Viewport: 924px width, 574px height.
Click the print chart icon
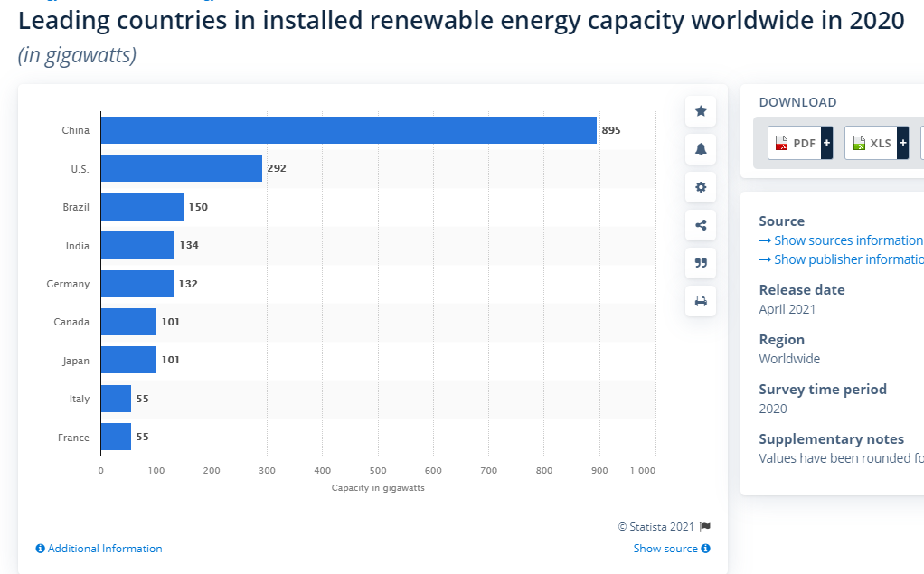point(701,301)
